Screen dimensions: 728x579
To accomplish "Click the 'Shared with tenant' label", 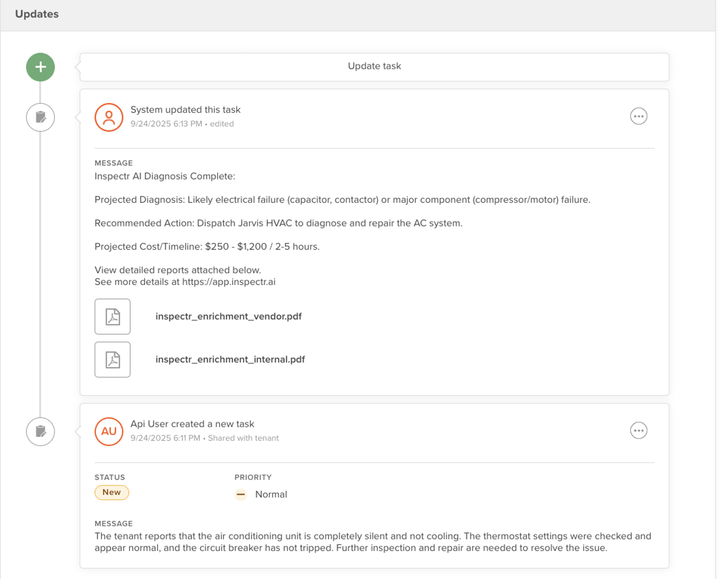I will 243,438.
